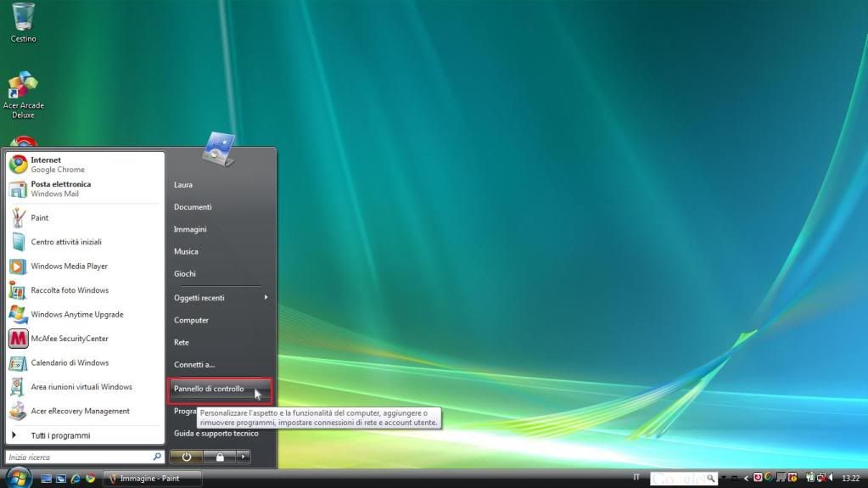Screen dimensions: 868x488
Task: Open Cestino recycle bin on desktop
Action: pyautogui.click(x=23, y=23)
